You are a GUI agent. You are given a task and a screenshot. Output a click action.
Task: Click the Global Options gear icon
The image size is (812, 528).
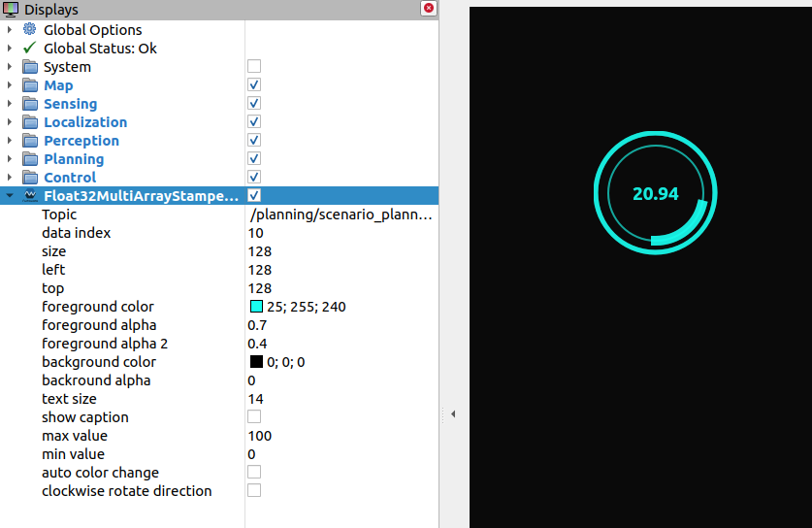pyautogui.click(x=29, y=30)
